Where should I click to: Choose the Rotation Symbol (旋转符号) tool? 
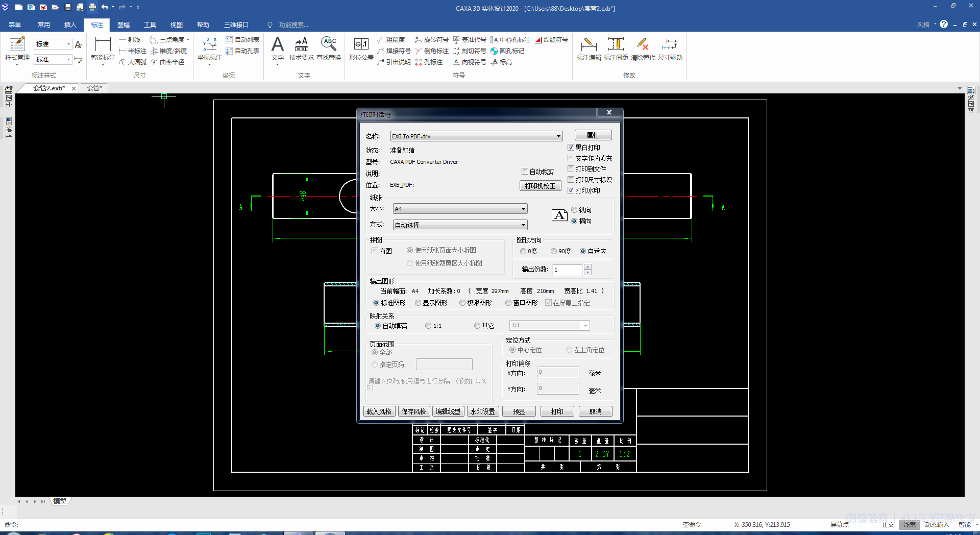point(432,39)
